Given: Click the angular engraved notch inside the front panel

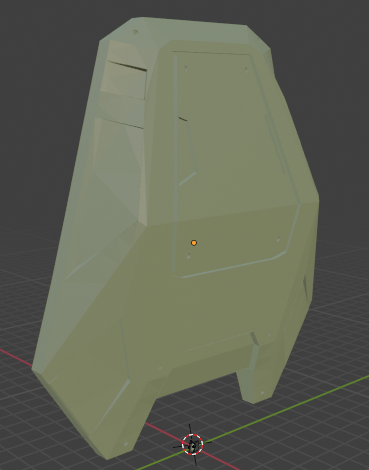Looking at the screenshot, I should pos(187,151).
